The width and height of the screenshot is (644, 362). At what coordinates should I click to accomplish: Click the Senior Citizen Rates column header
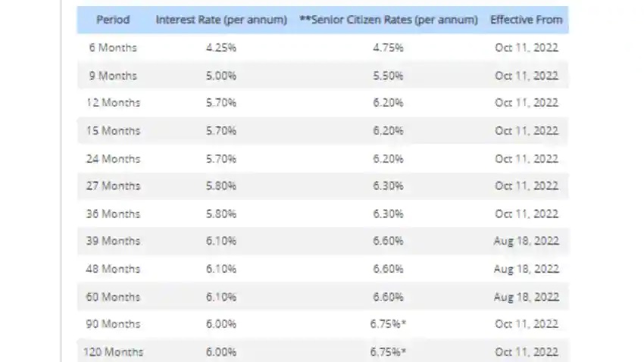pyautogui.click(x=389, y=20)
